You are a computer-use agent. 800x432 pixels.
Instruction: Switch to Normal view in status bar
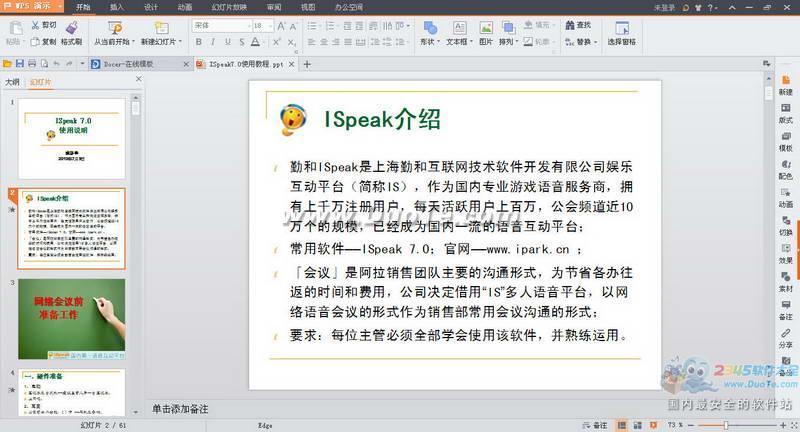coord(621,425)
